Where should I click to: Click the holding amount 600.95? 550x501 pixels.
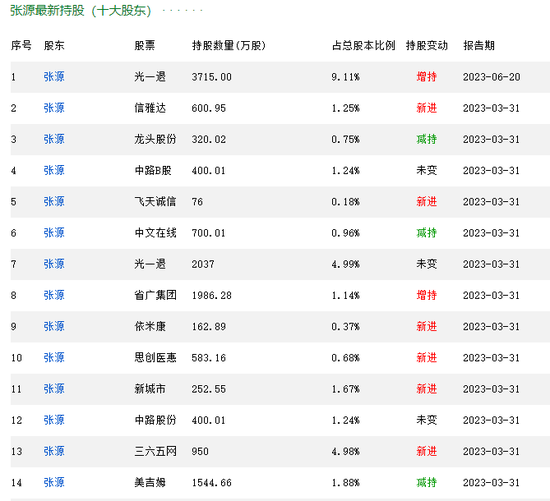tap(209, 108)
